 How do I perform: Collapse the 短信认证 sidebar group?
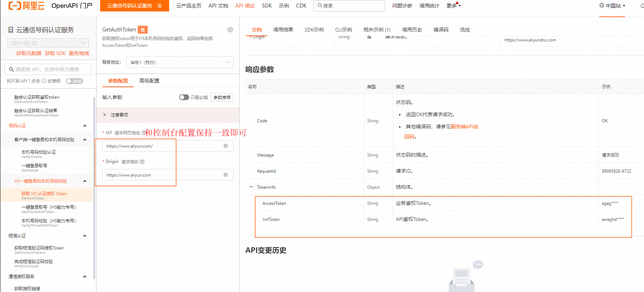tap(85, 236)
